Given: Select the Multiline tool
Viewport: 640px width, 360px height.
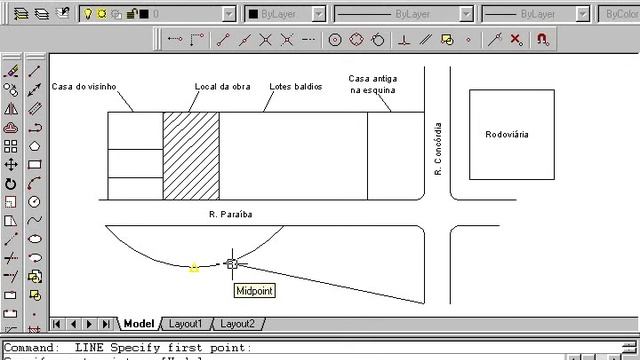Looking at the screenshot, I should (35, 109).
